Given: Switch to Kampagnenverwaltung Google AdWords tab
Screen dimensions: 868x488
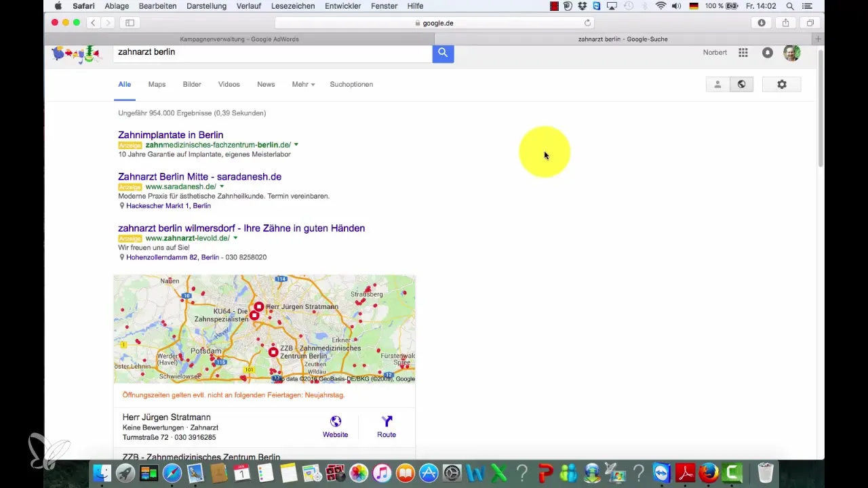Looking at the screenshot, I should tap(239, 39).
